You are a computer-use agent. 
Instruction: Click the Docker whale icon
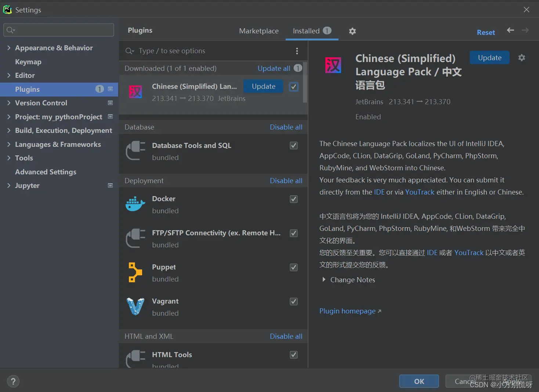pos(135,204)
